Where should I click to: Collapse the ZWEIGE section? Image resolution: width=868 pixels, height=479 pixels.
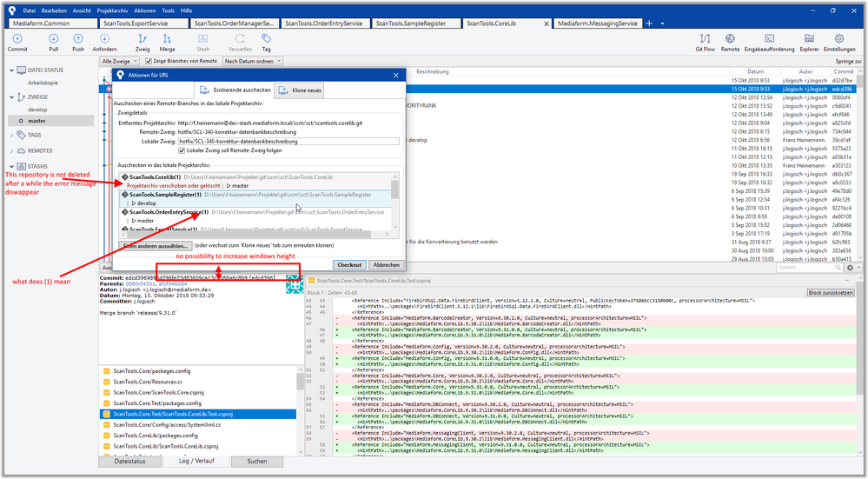tap(11, 96)
